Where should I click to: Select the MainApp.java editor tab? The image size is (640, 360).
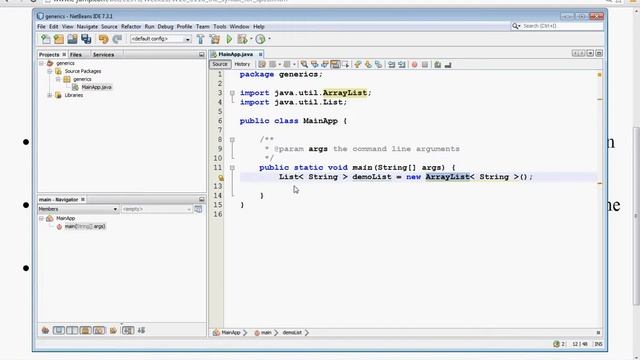point(236,54)
